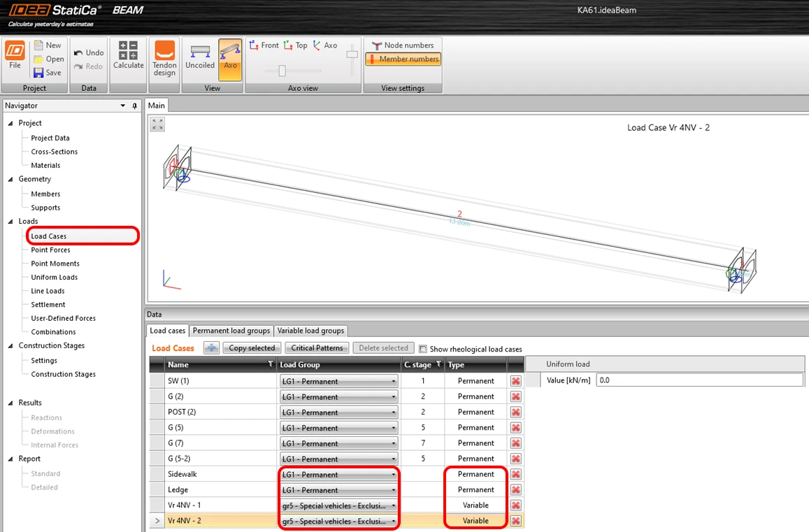Open the Variable load groups tab

[x=310, y=331]
